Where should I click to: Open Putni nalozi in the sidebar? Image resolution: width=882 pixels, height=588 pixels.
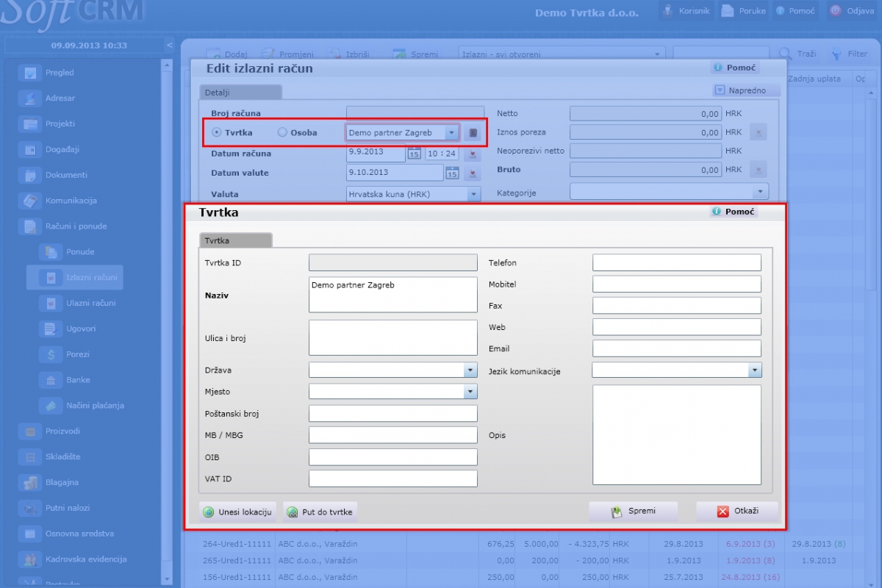click(x=68, y=508)
